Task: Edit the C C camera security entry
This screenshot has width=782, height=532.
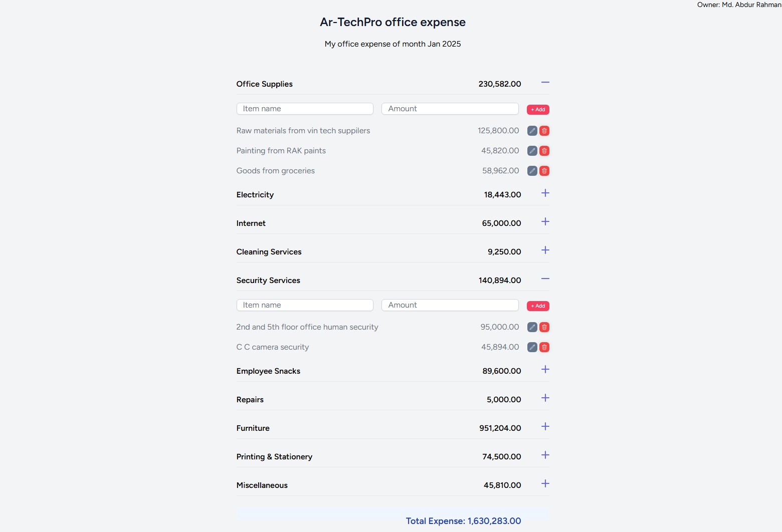Action: point(532,347)
